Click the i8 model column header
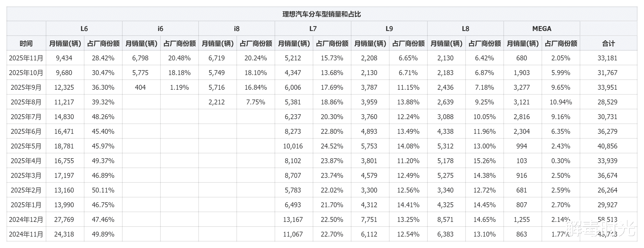 237,29
